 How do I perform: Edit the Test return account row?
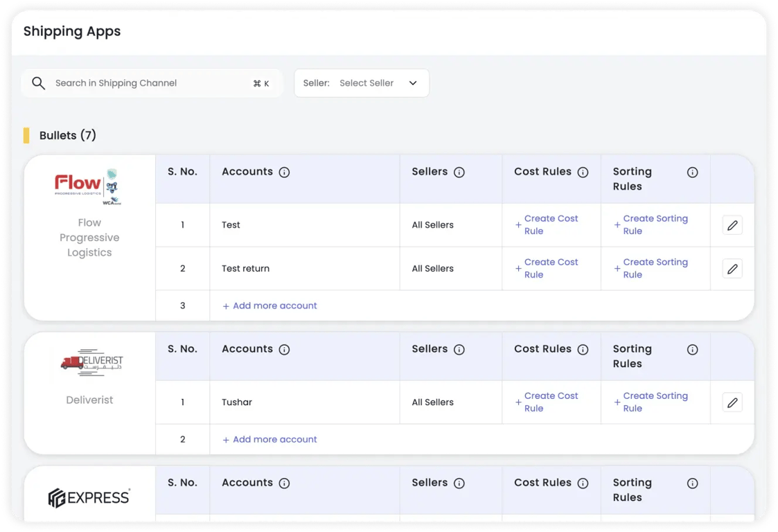click(732, 269)
